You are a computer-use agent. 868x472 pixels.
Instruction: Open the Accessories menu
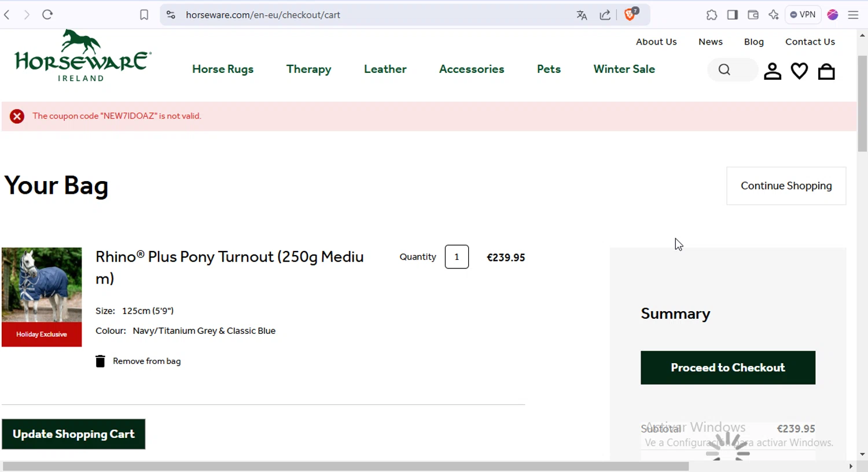coord(472,69)
